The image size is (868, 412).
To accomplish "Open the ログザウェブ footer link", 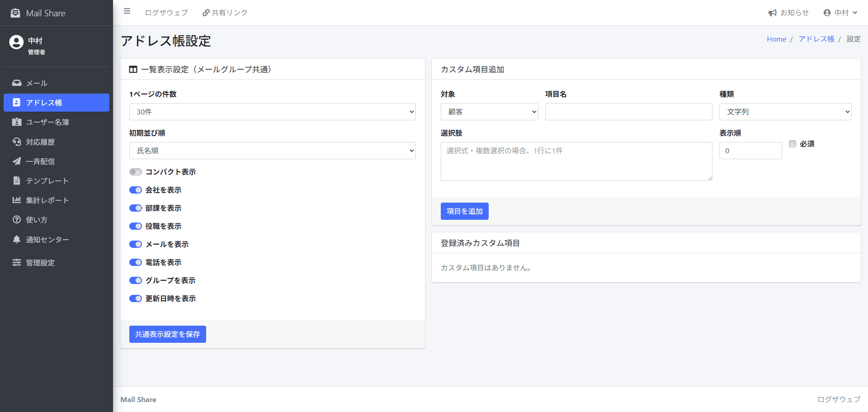I will coord(839,399).
